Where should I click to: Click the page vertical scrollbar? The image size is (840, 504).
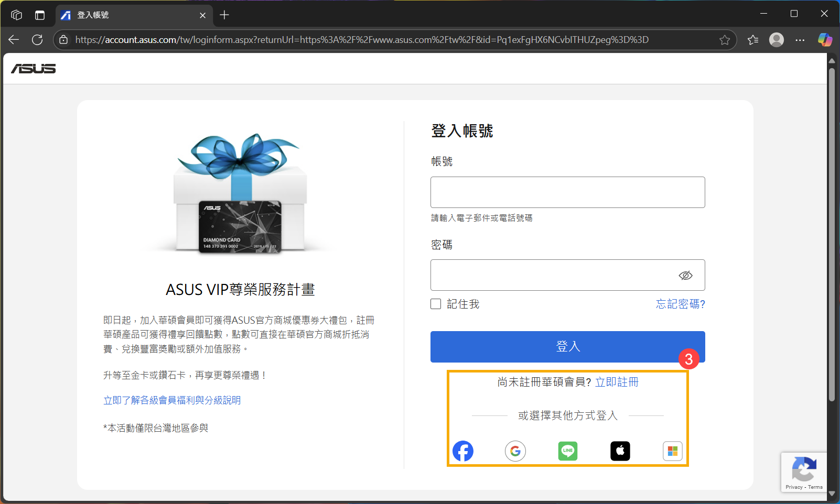pyautogui.click(x=832, y=234)
